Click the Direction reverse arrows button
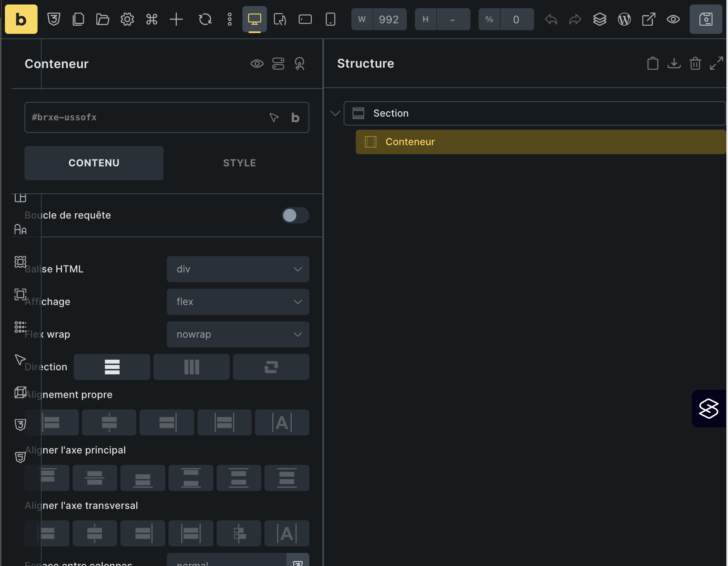This screenshot has height=566, width=728. click(x=271, y=367)
